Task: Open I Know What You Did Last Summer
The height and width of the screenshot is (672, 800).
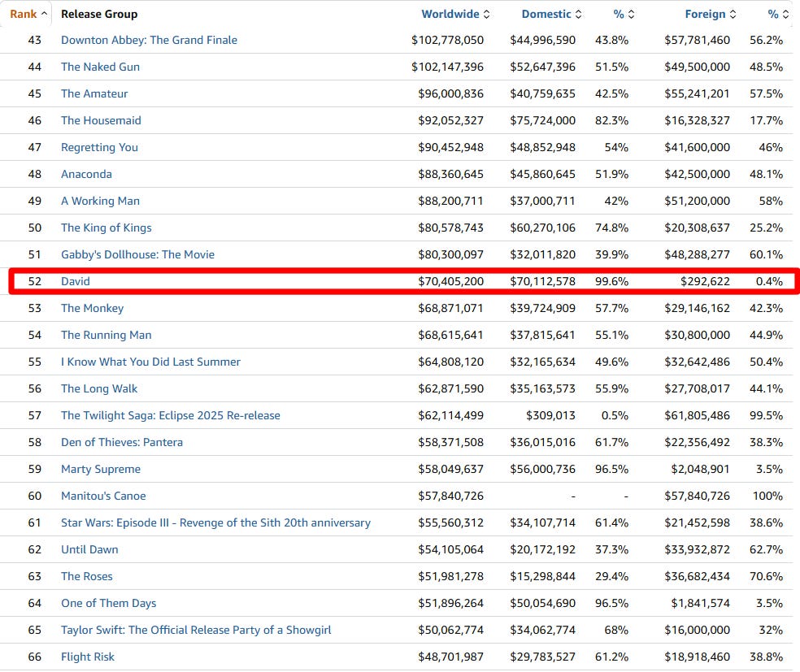Action: [x=150, y=362]
